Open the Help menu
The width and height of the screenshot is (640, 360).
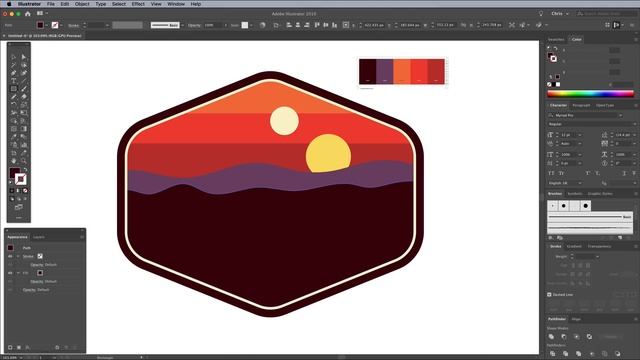(196, 4)
